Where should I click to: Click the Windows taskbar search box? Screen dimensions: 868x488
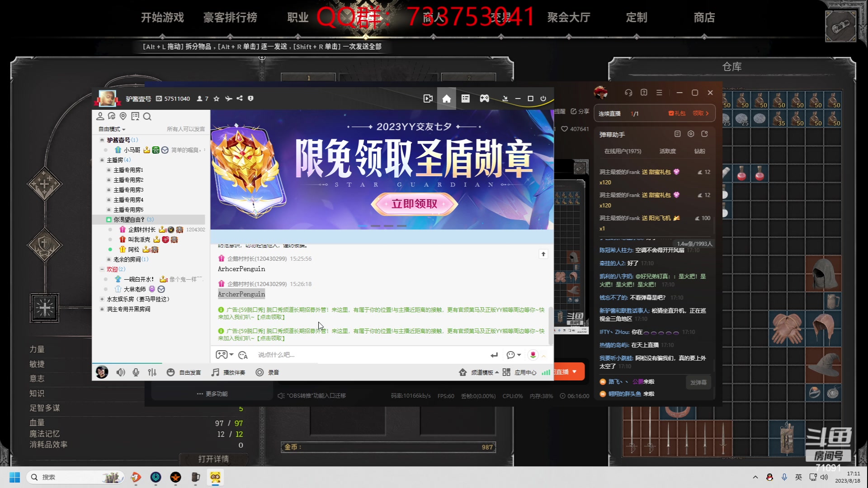pyautogui.click(x=75, y=477)
